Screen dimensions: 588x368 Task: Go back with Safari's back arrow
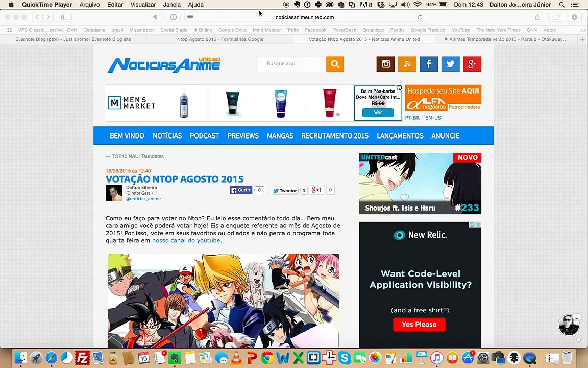tap(37, 17)
